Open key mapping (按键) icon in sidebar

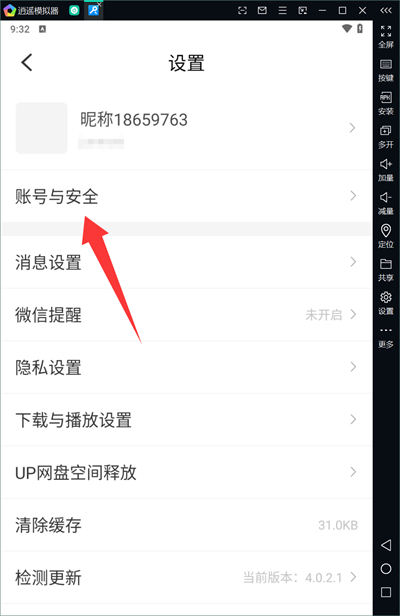pyautogui.click(x=386, y=70)
